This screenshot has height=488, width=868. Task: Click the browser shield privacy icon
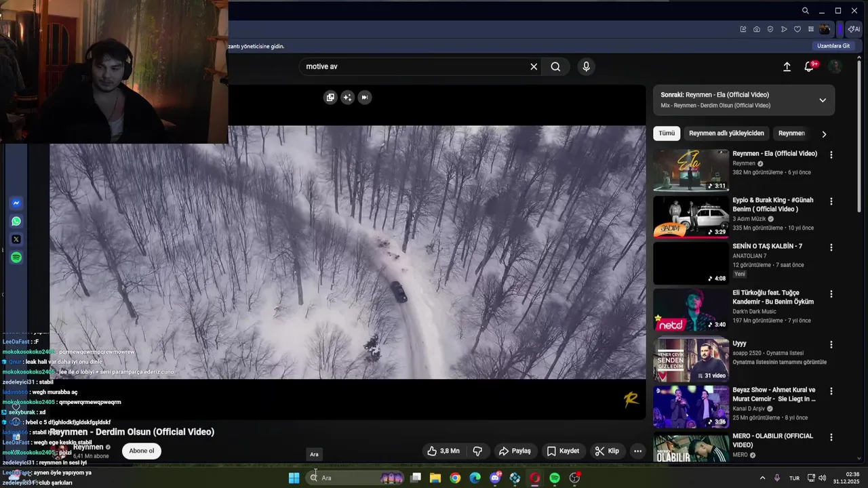[x=770, y=29]
